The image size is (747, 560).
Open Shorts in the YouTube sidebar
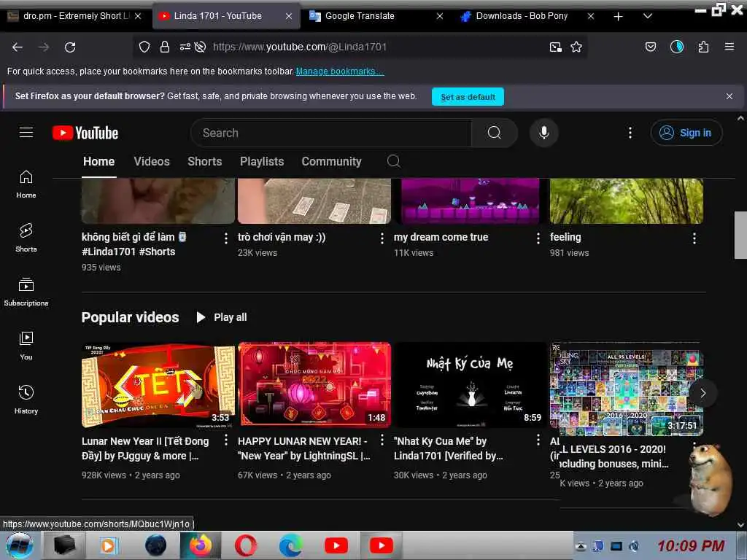point(26,238)
